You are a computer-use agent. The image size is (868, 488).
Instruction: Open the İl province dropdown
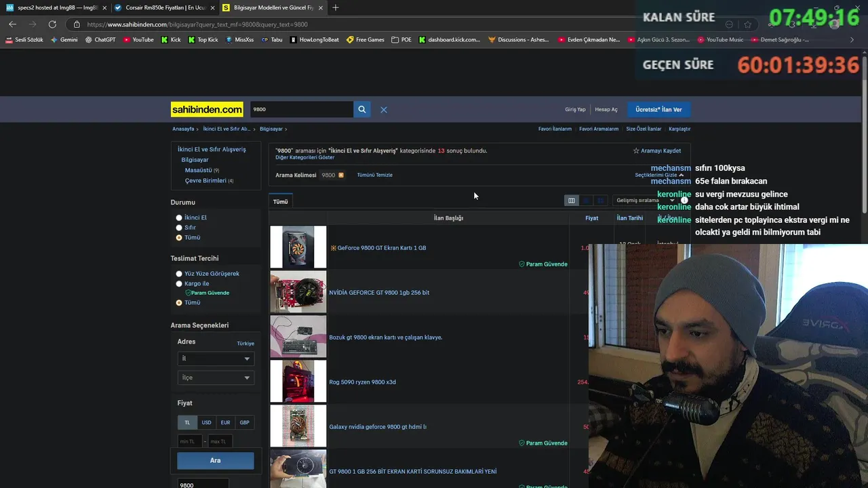216,359
